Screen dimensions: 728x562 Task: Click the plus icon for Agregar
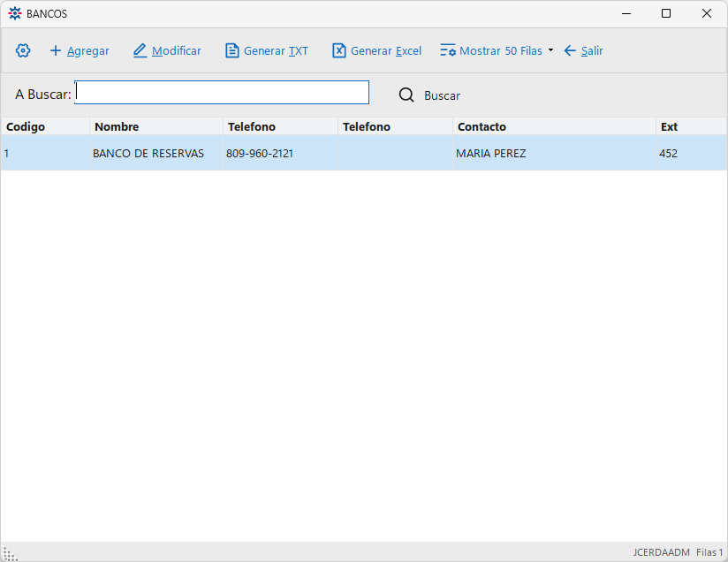56,50
